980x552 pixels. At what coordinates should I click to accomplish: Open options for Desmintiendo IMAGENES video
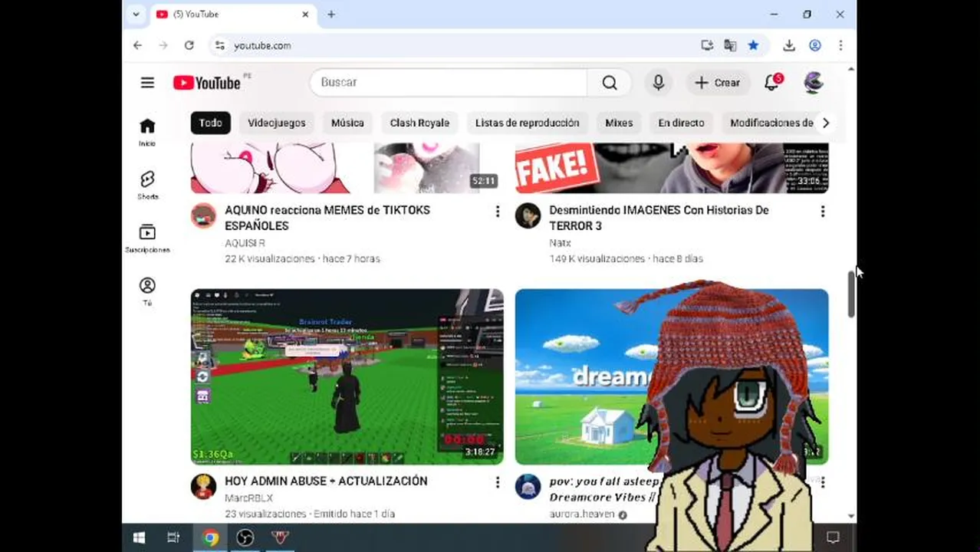pos(822,211)
